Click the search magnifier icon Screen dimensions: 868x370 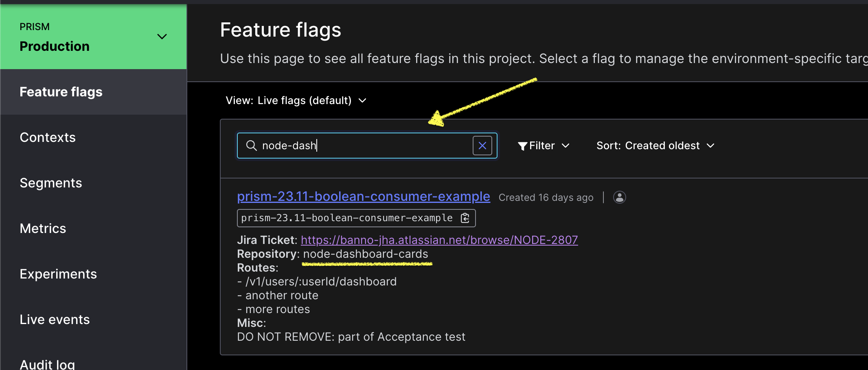tap(252, 146)
